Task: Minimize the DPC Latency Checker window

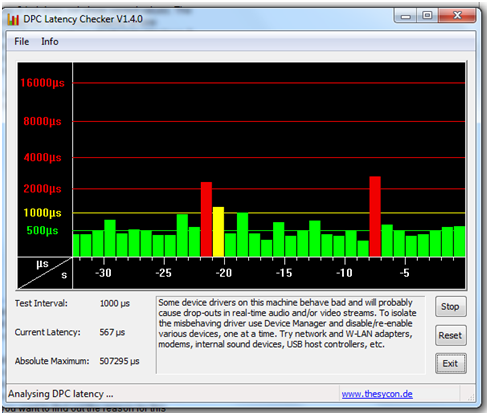Action: (x=405, y=16)
